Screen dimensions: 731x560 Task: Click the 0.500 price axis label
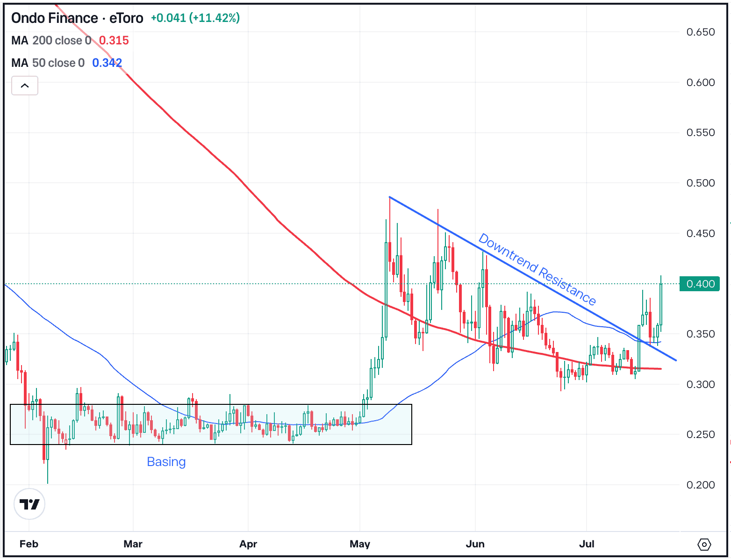tap(701, 183)
